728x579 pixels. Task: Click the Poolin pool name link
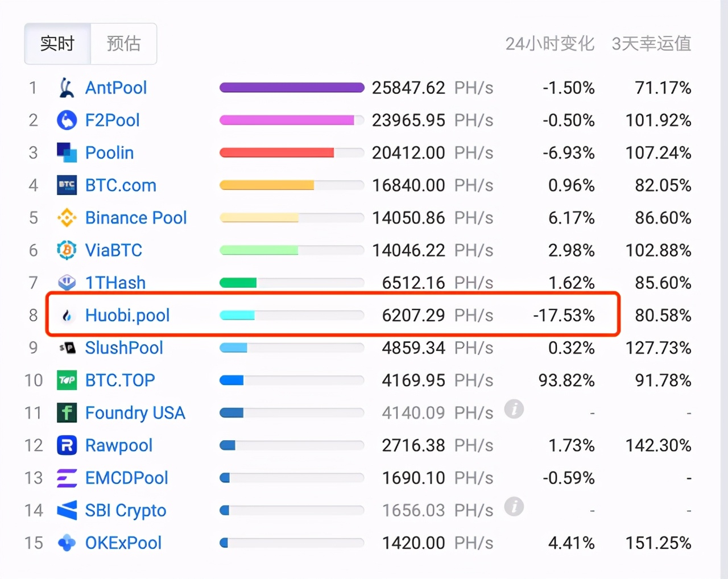click(109, 152)
